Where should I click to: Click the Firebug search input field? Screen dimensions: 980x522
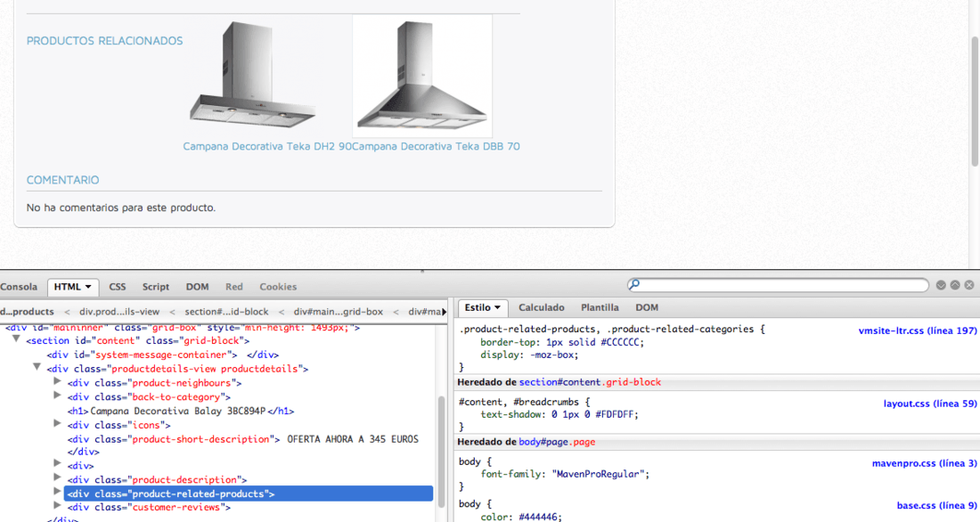pos(778,285)
